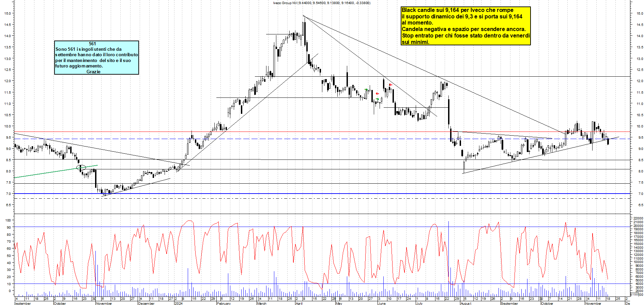Image resolution: width=644 pixels, height=305 pixels.
Task: Click the line 'Stop entrato per chi fosse stato dentro'
Action: pyautogui.click(x=453, y=36)
